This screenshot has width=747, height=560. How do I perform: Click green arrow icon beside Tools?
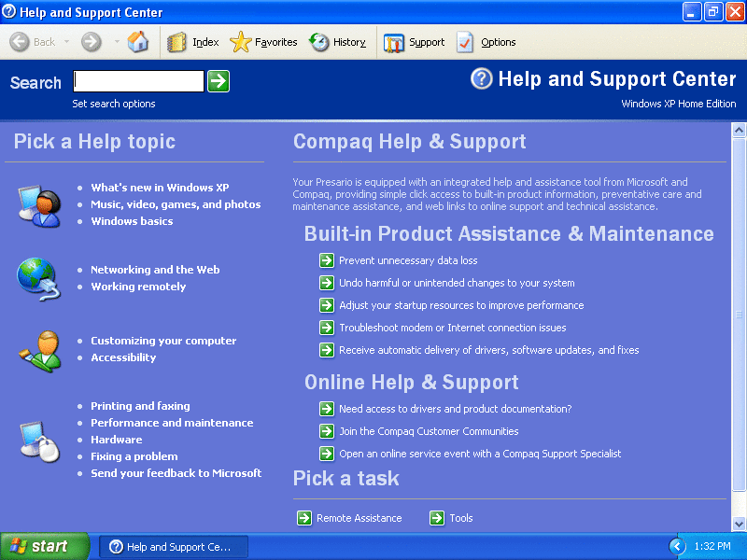(437, 518)
